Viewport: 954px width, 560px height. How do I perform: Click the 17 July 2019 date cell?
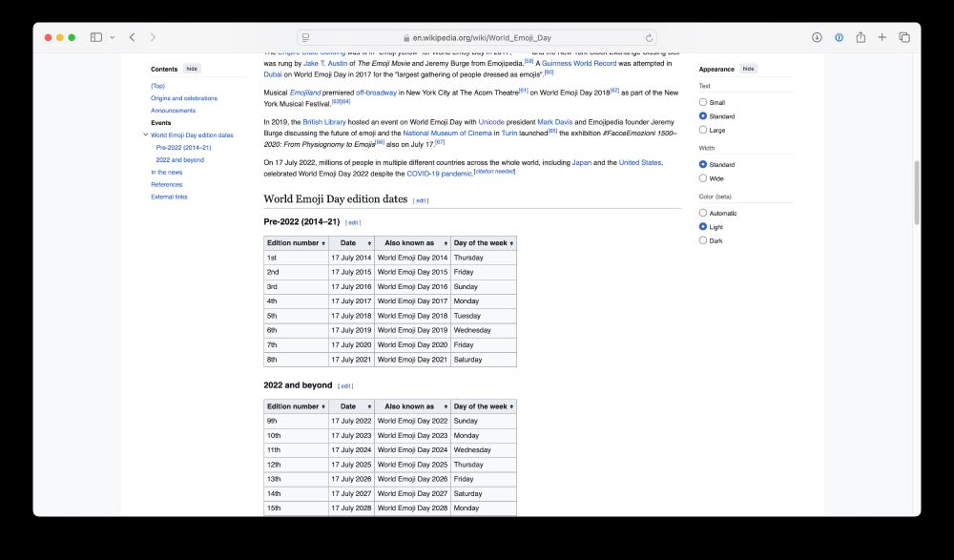coord(351,330)
